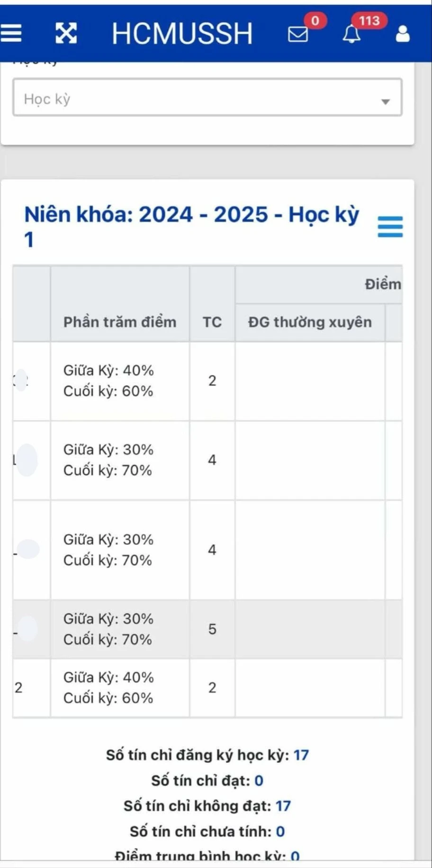The image size is (432, 868).
Task: Click the TC column header
Action: pyautogui.click(x=212, y=322)
